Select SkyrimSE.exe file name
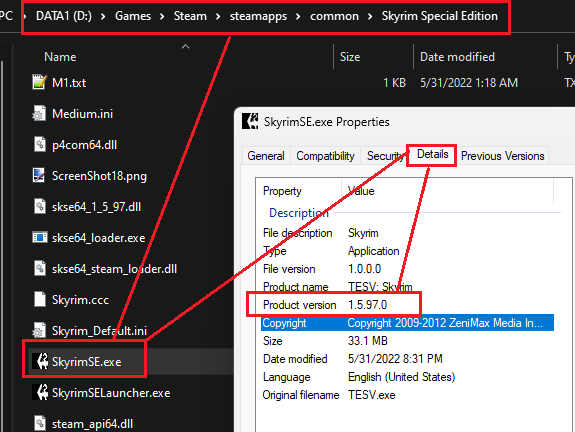The width and height of the screenshot is (575, 432). click(87, 362)
